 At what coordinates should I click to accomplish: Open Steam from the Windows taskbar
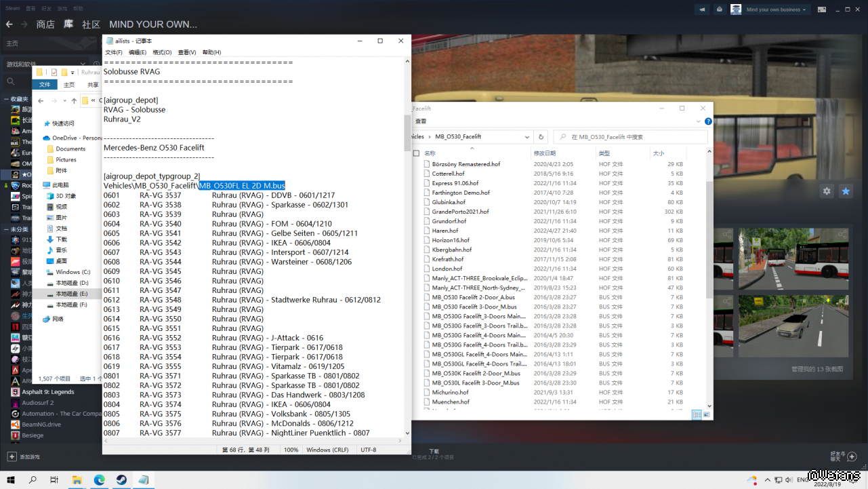click(x=121, y=480)
